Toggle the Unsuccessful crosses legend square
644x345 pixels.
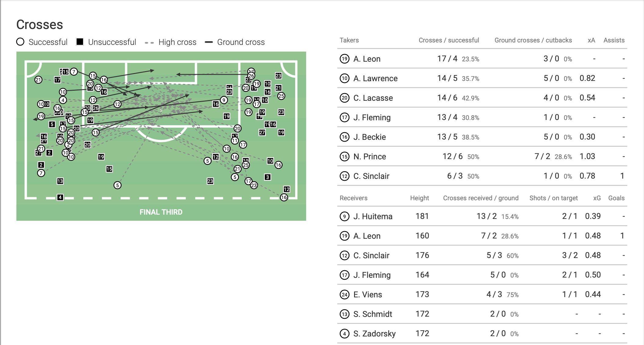point(80,42)
